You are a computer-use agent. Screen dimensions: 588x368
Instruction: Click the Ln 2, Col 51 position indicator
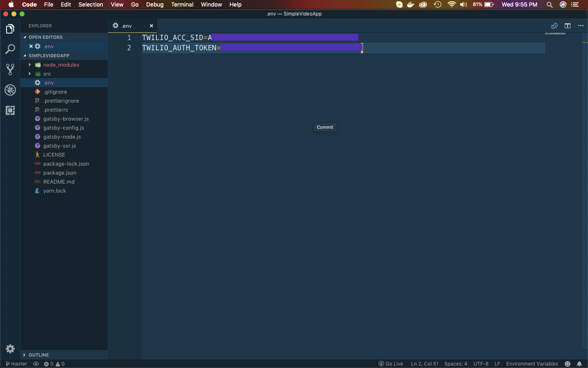point(425,364)
